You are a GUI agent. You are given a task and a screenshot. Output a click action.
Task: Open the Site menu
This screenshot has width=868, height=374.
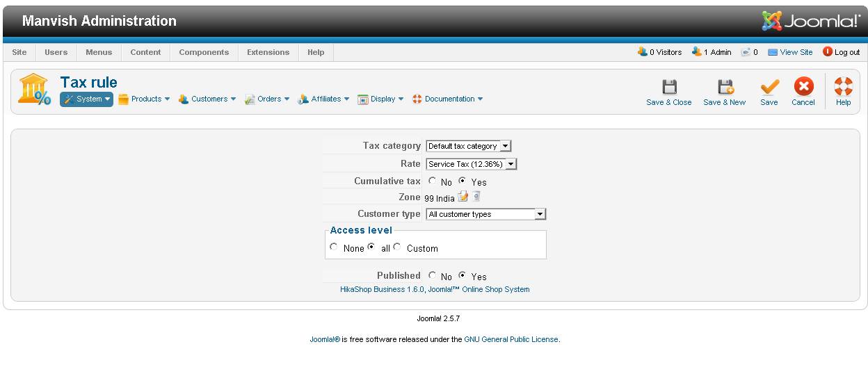[x=19, y=52]
